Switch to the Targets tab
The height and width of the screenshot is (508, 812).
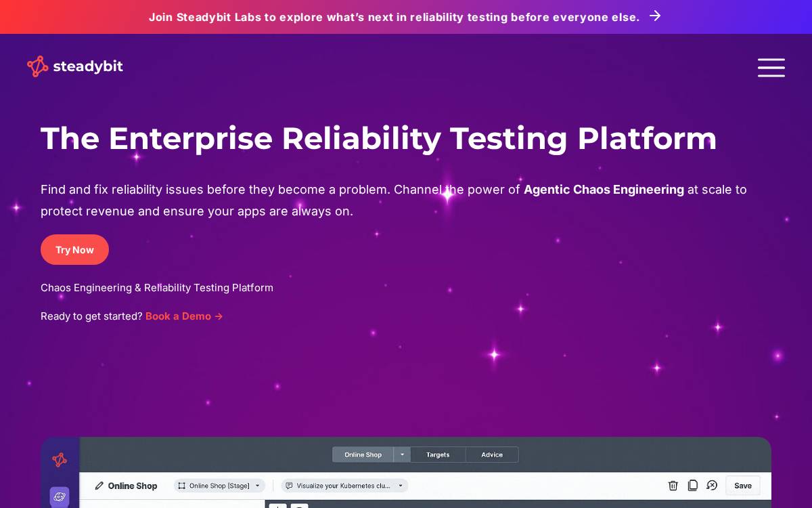(438, 454)
